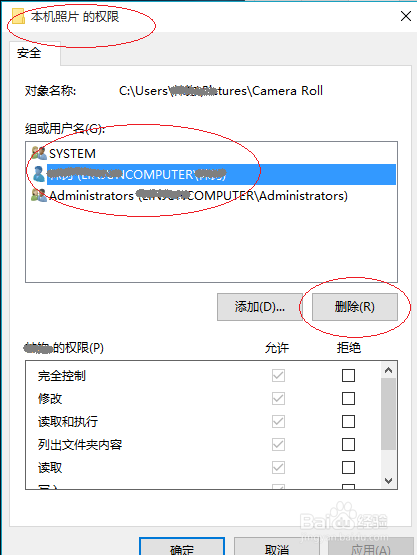The image size is (417, 555).
Task: Check Deny for 读取
Action: 348,468
